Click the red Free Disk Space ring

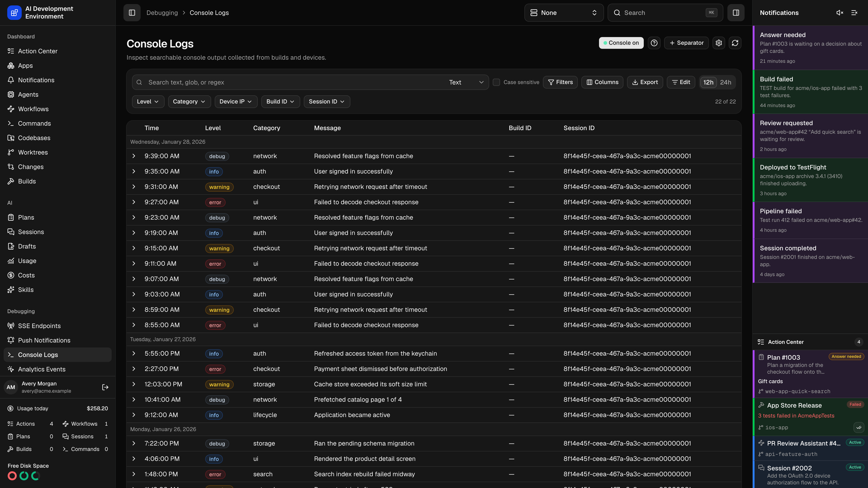click(x=12, y=476)
